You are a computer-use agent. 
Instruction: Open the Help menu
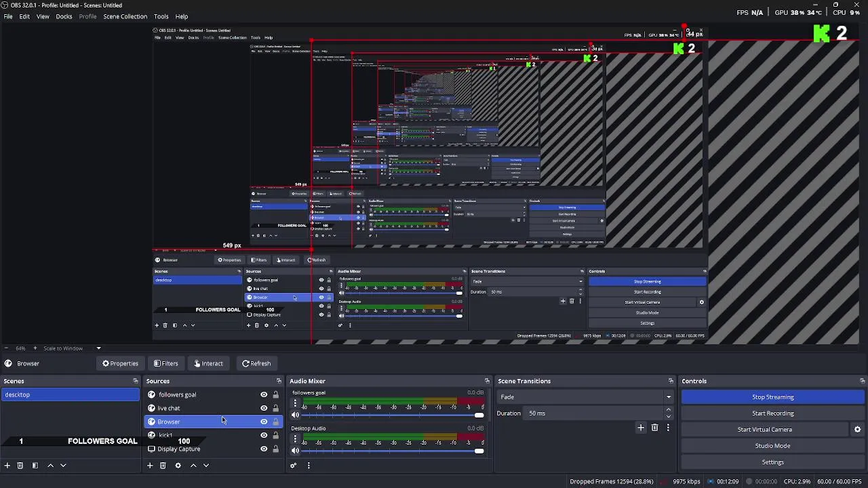182,16
